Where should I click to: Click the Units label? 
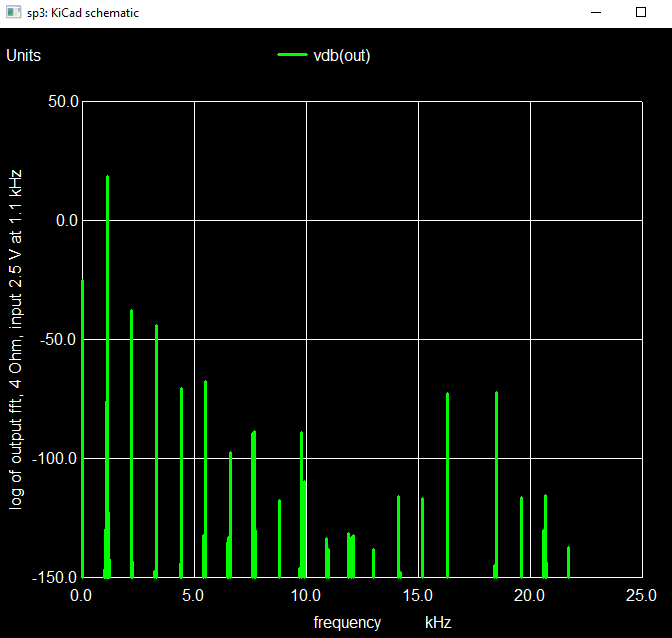(24, 56)
